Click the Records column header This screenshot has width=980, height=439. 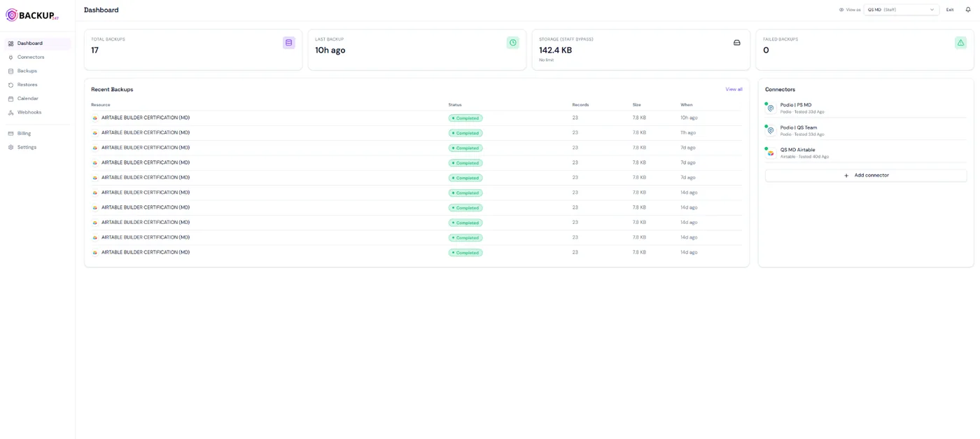tap(580, 105)
